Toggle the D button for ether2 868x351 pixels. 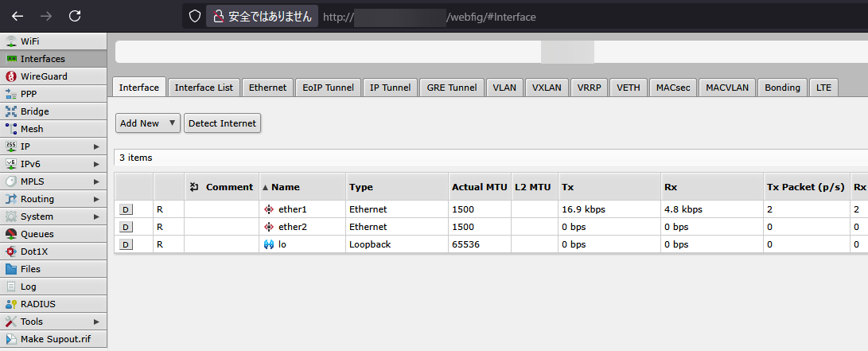point(126,227)
